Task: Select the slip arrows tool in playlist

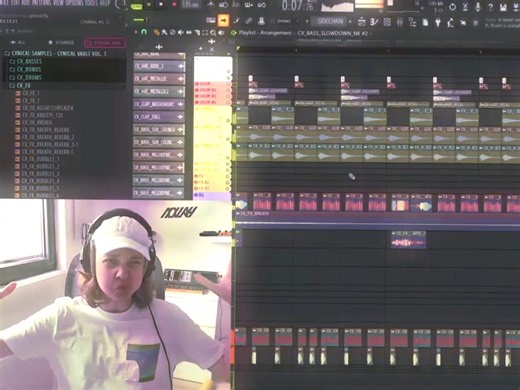Action: coord(189,32)
